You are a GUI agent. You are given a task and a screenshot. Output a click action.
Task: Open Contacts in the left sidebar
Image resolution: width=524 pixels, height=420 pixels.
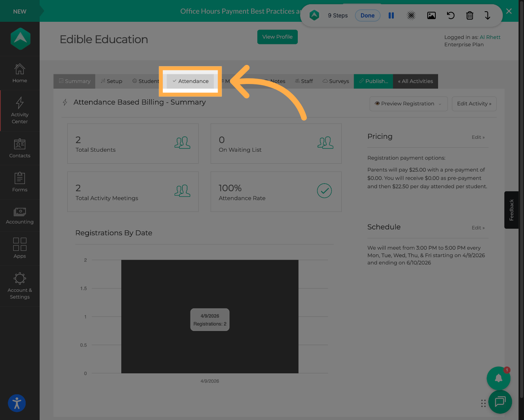[20, 148]
